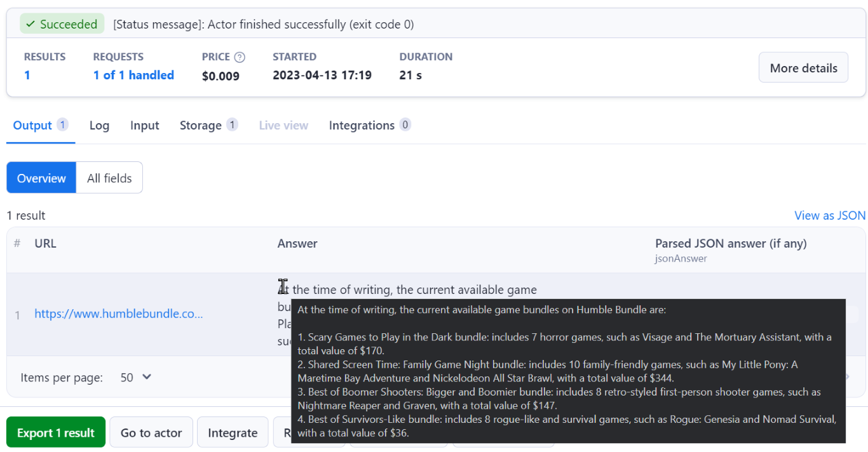Click the Integrations tab count badge

pos(405,124)
